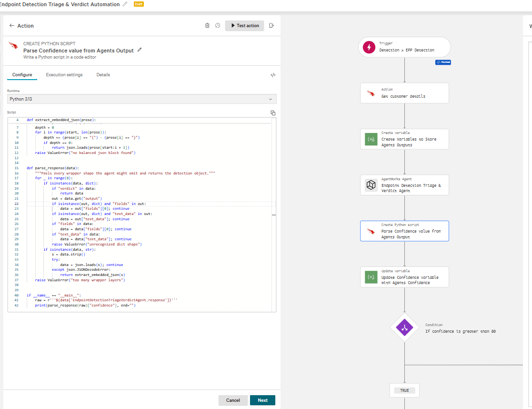The height and width of the screenshot is (409, 532).
Task: Proceed with the Next button
Action: coord(262,400)
